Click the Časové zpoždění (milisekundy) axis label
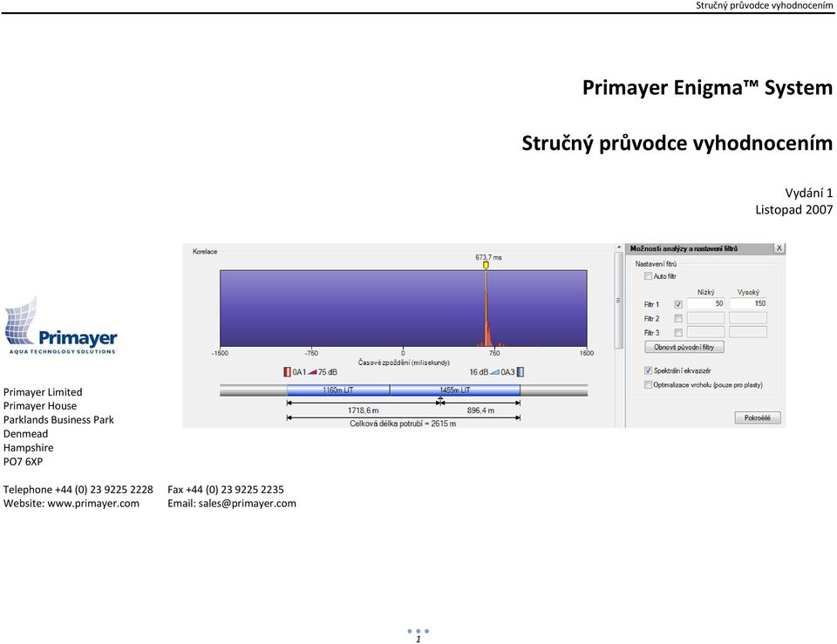This screenshot has height=644, width=837. click(404, 363)
